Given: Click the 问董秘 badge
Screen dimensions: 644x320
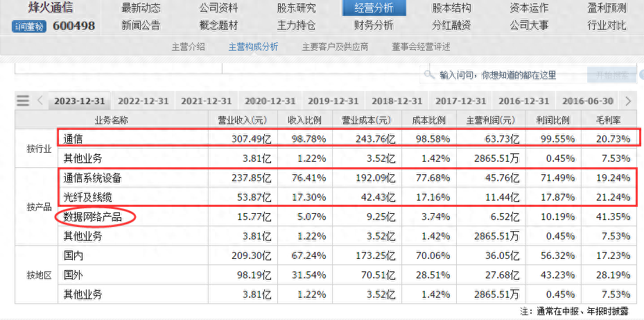Looking at the screenshot, I should point(28,27).
